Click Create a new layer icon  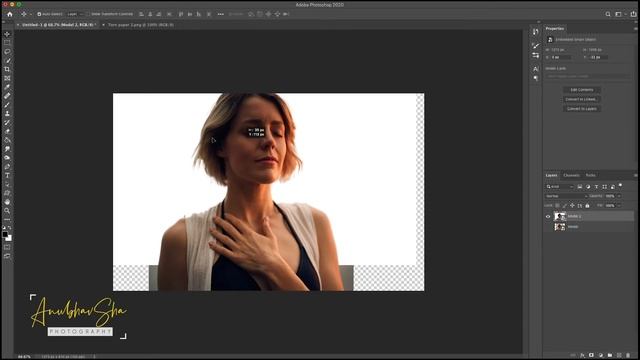619,356
